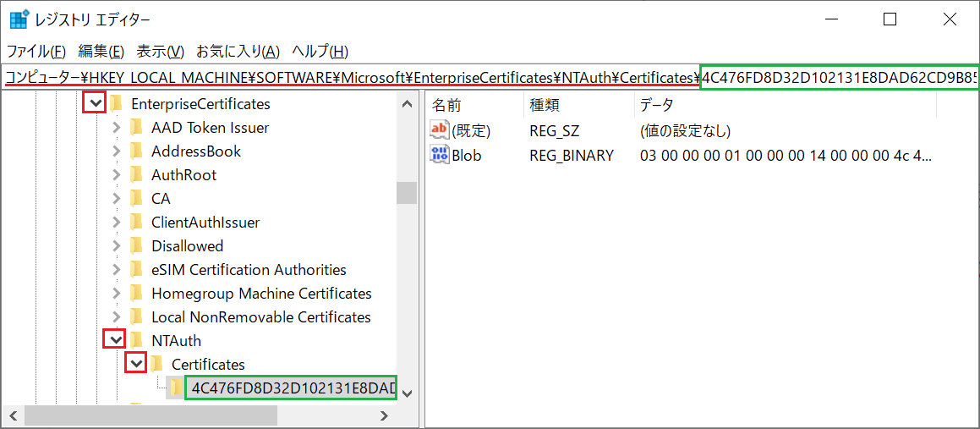980x429 pixels.
Task: Select the 4C476FD8D32D102131E8DAD key label
Action: click(x=292, y=388)
